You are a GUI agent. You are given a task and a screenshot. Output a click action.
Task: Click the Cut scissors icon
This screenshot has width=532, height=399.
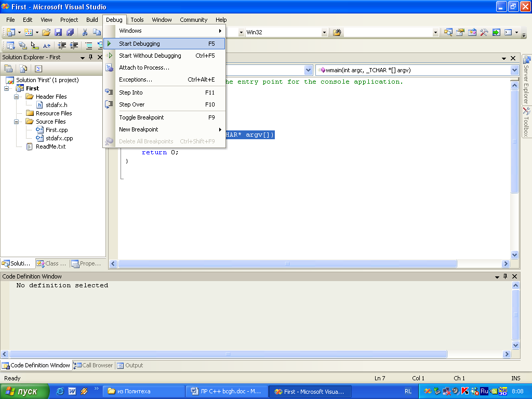click(x=84, y=32)
